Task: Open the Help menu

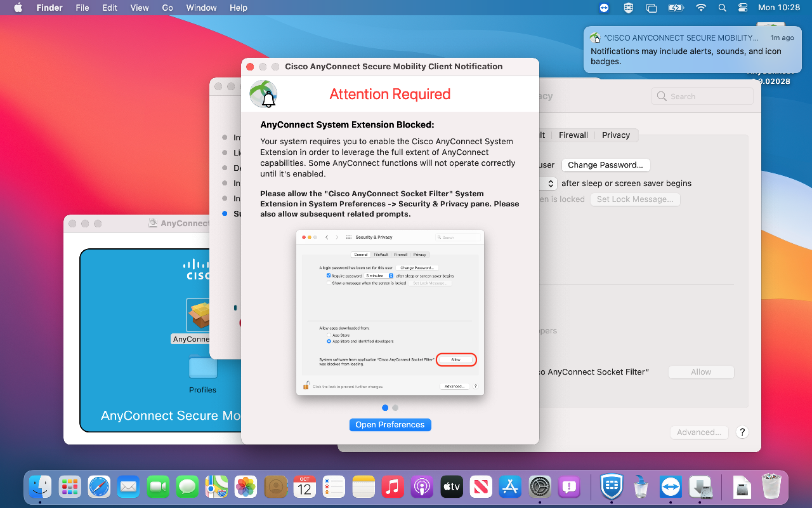Action: [x=239, y=8]
